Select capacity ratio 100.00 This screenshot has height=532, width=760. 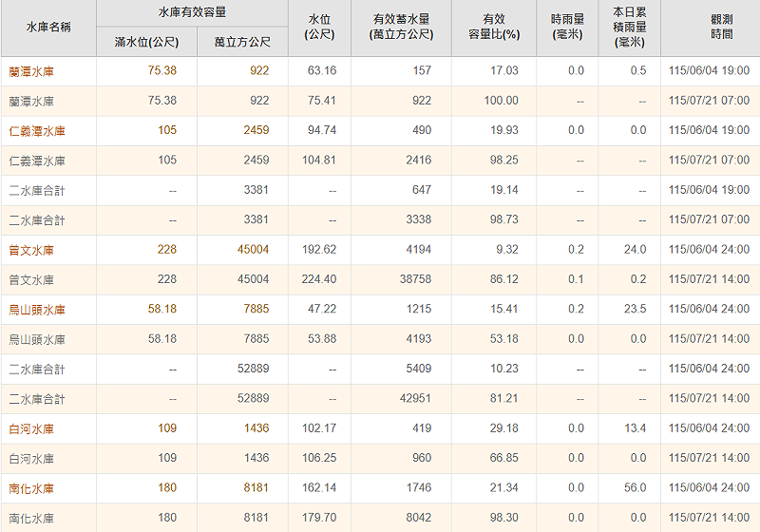click(502, 101)
